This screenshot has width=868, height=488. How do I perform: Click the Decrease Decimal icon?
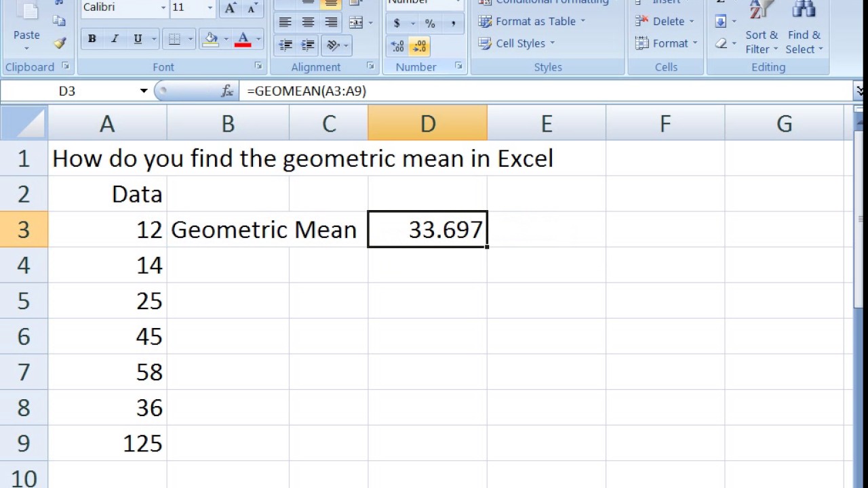coord(420,45)
